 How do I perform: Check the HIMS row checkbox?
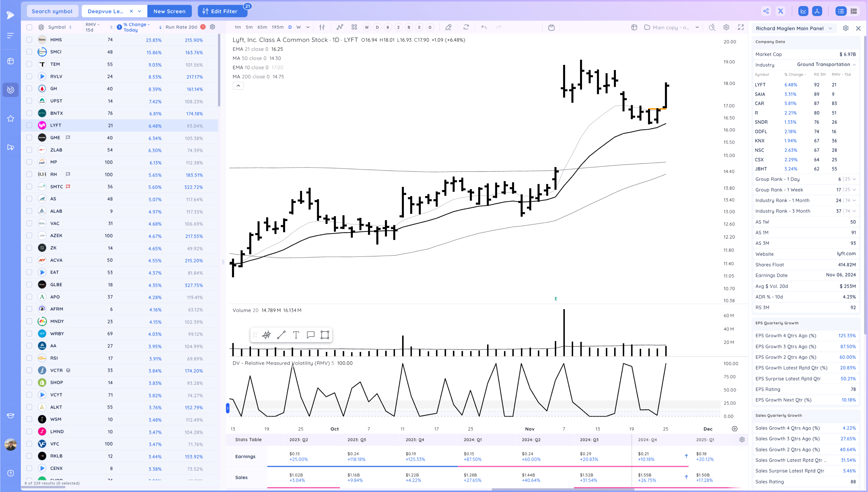click(29, 40)
